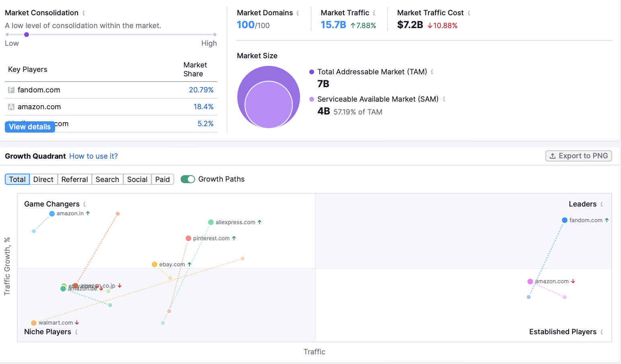This screenshot has width=621, height=364.
Task: Open the amazon.com key player link
Action: click(39, 107)
